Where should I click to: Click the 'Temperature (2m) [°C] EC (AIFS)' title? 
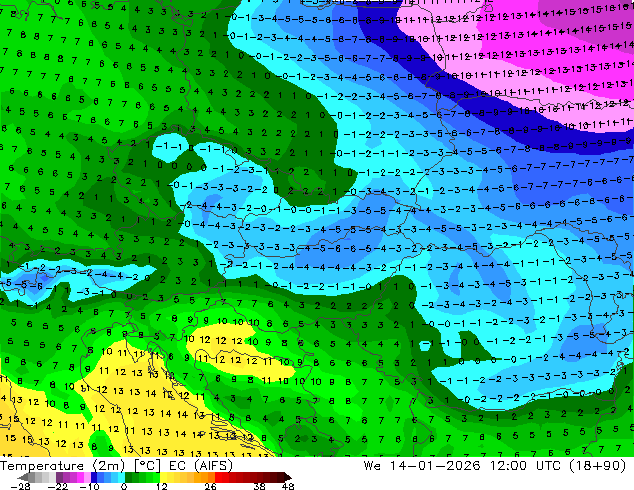[116, 466]
